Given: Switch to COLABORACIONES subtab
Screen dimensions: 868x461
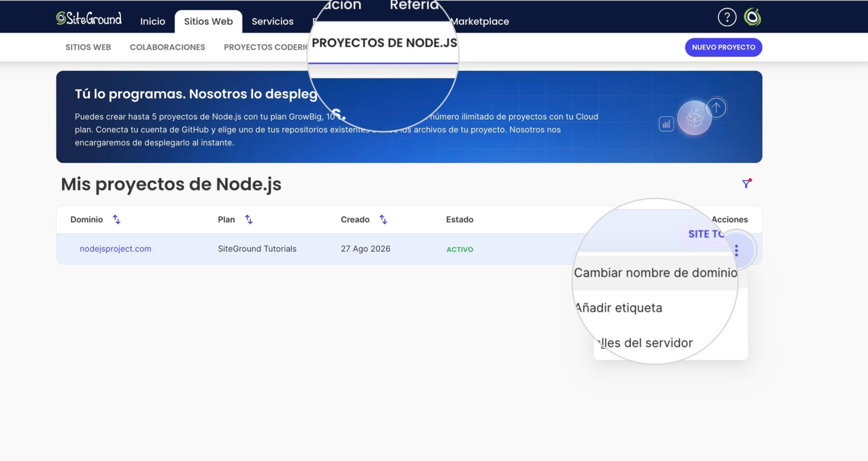Looking at the screenshot, I should tap(167, 47).
